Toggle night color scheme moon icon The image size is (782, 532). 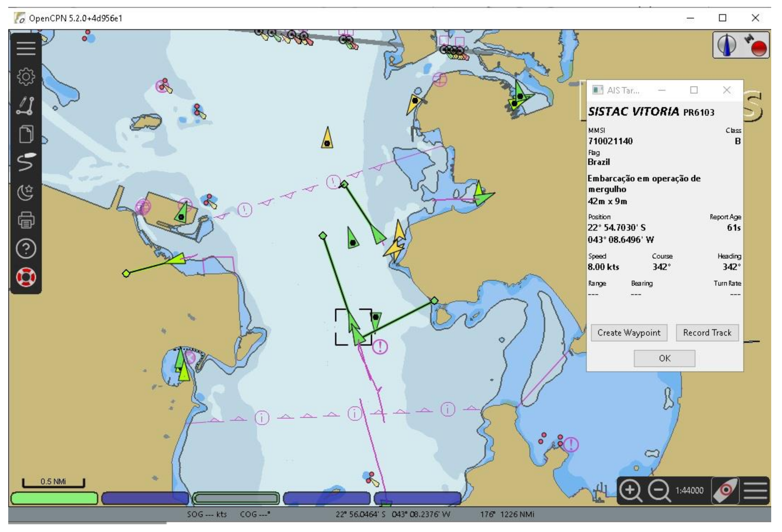(x=26, y=192)
